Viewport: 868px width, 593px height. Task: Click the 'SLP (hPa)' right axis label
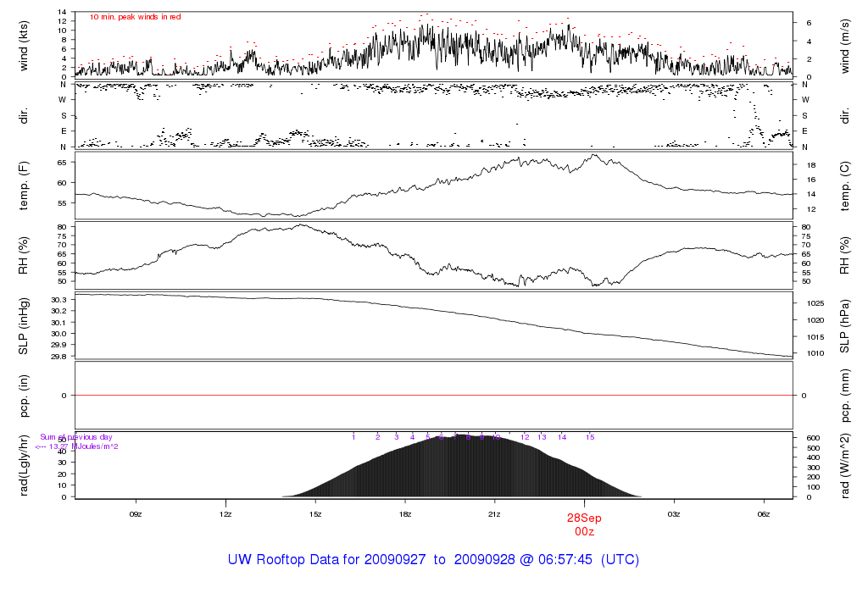point(844,325)
